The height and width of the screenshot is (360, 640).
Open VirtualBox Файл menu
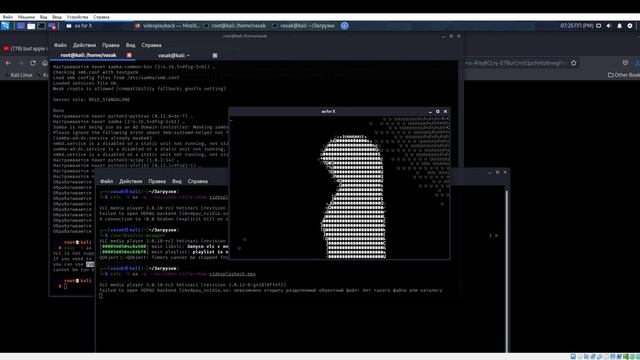(8, 17)
